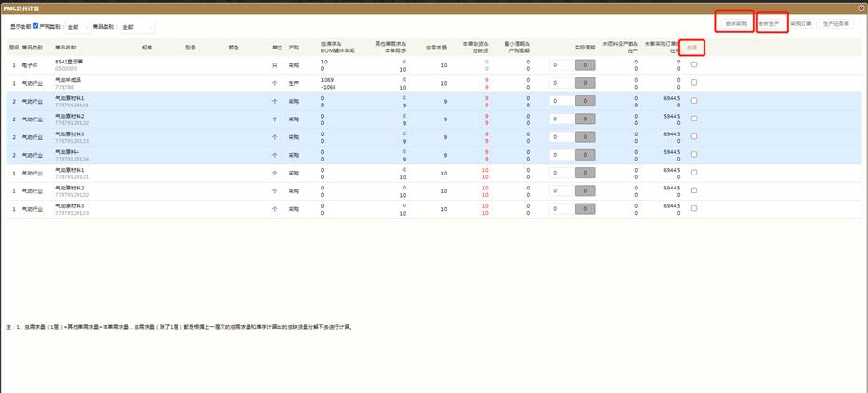Click 总需求量 column header
Screen dimensions: 868x393
click(436, 49)
